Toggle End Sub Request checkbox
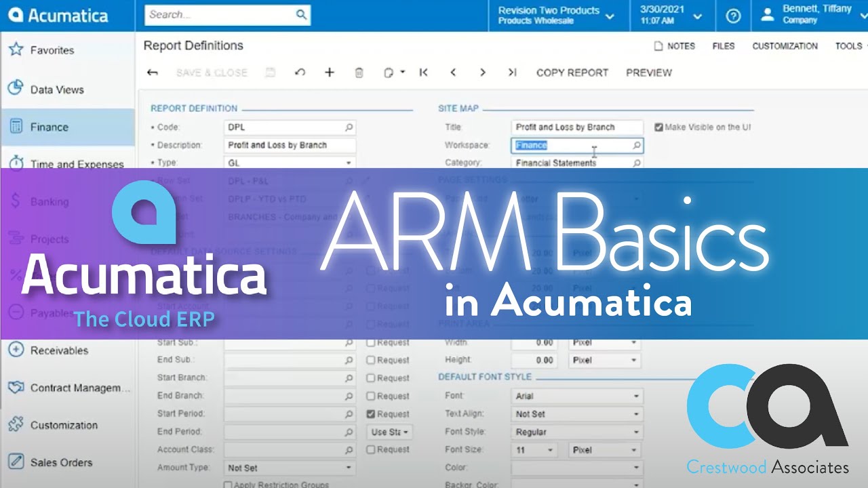This screenshot has width=868, height=488. (371, 360)
